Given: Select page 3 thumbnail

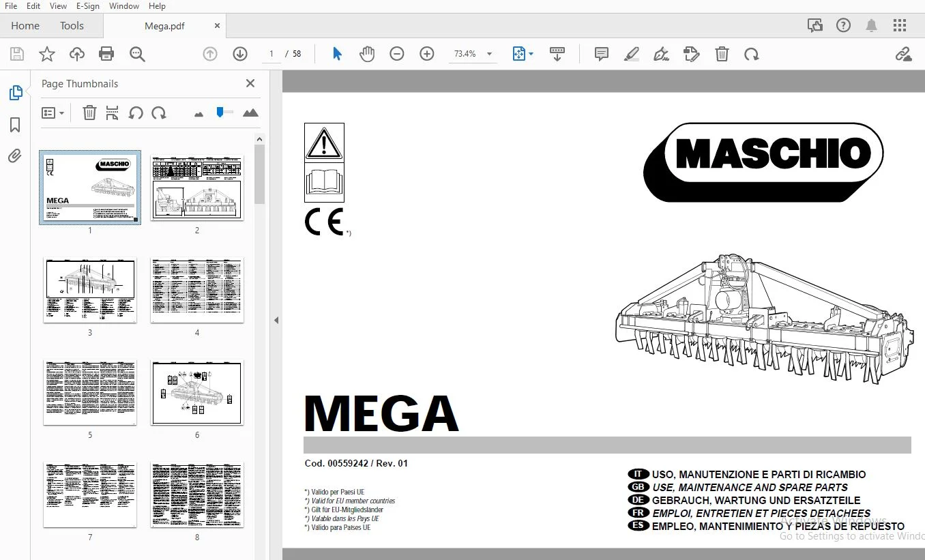Looking at the screenshot, I should click(90, 290).
